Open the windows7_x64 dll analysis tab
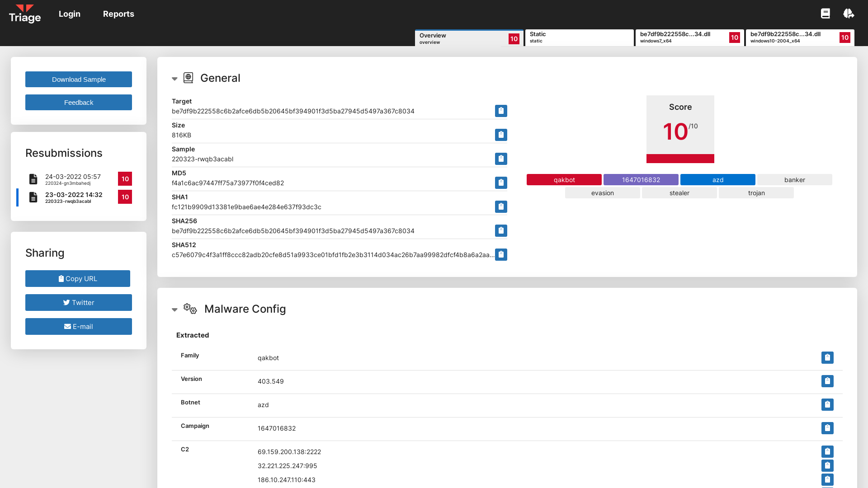868x488 pixels. tap(689, 38)
